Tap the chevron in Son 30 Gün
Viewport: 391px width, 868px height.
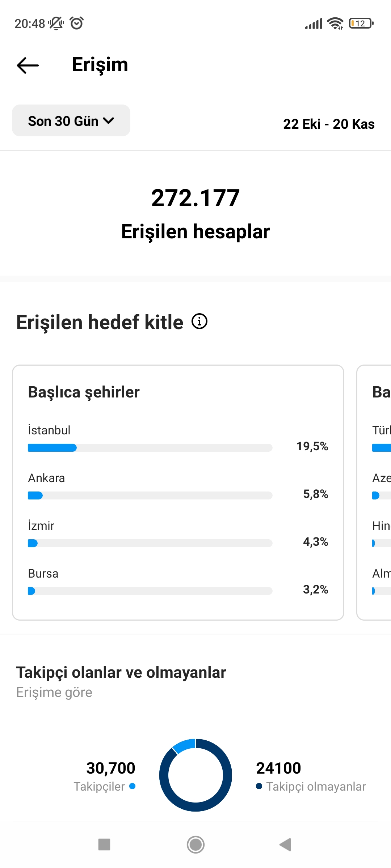pos(109,121)
